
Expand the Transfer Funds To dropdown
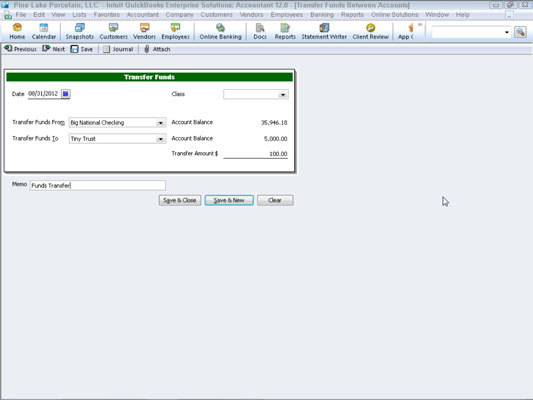(x=160, y=139)
